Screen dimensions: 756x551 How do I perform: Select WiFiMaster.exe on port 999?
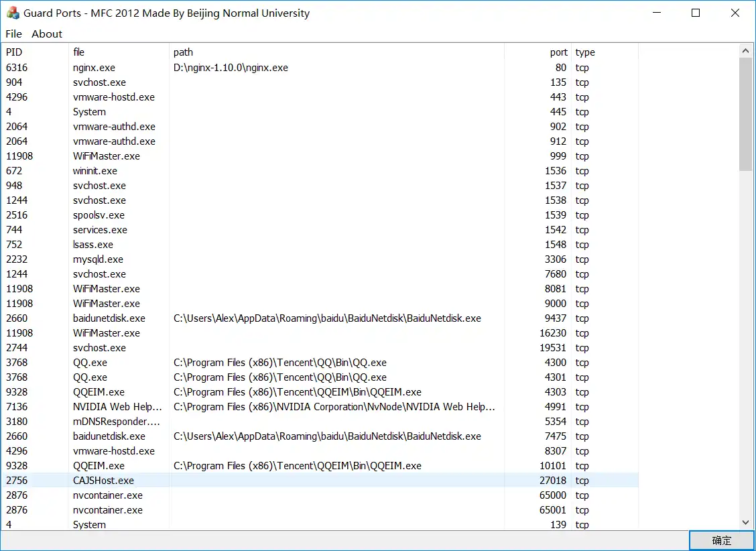pyautogui.click(x=320, y=156)
